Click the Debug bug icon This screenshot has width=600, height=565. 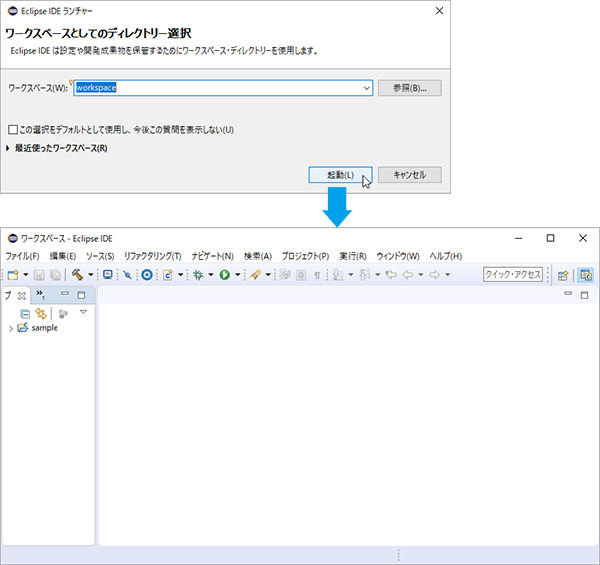198,275
